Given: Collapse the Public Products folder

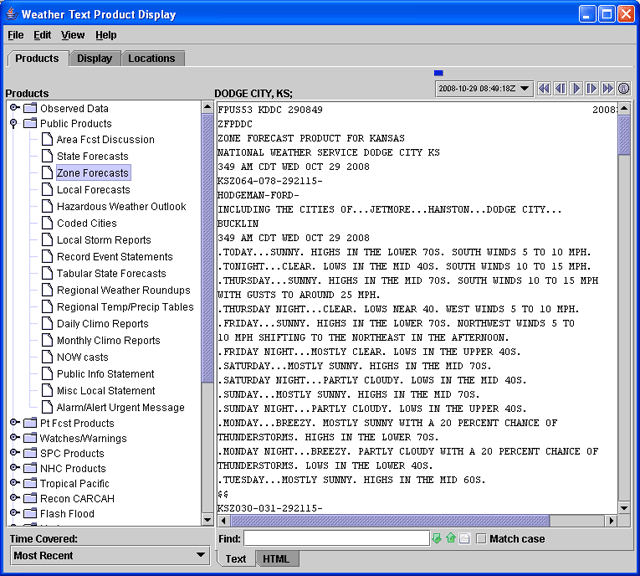Looking at the screenshot, I should [x=15, y=124].
